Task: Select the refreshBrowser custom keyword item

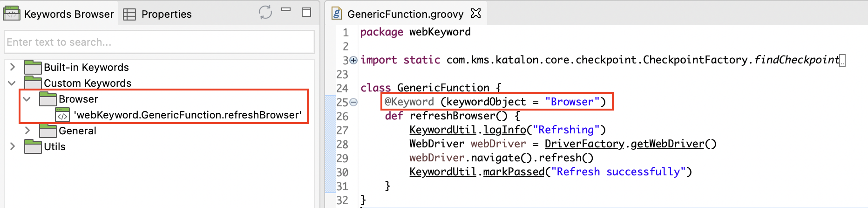Action: (187, 115)
